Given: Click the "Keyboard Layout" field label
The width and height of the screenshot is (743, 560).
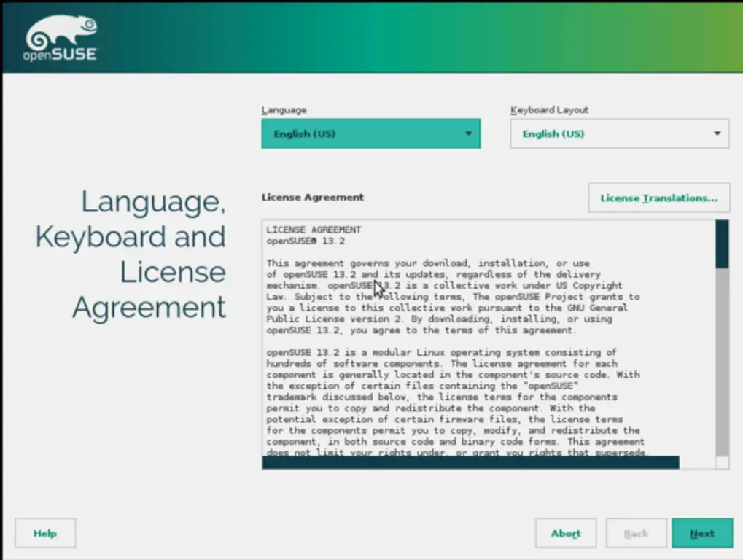Looking at the screenshot, I should (x=549, y=110).
